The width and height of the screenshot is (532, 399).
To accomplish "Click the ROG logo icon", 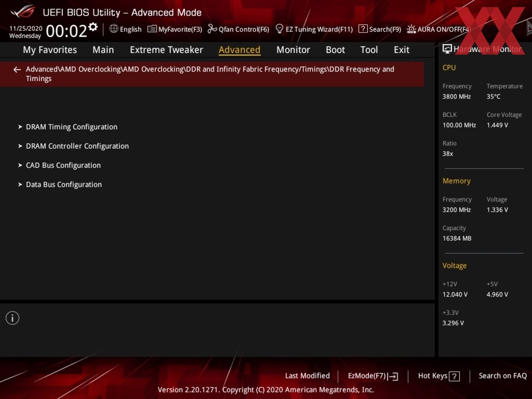I will click(23, 12).
